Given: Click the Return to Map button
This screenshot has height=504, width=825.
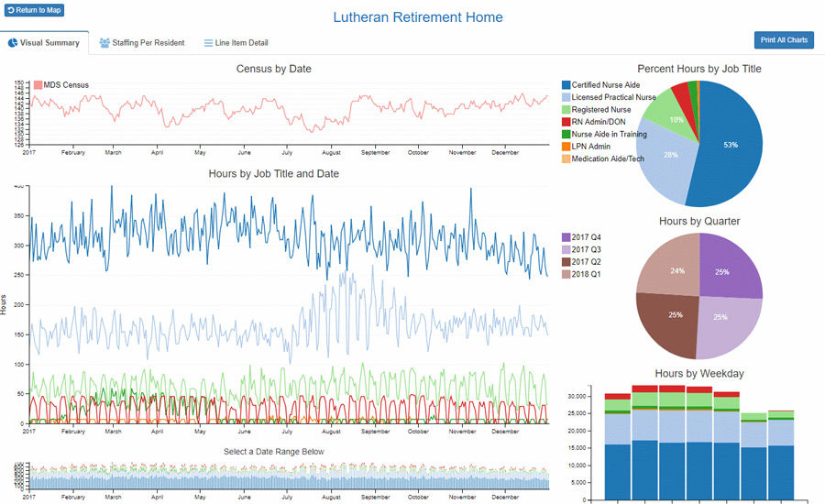Looking at the screenshot, I should (x=35, y=10).
